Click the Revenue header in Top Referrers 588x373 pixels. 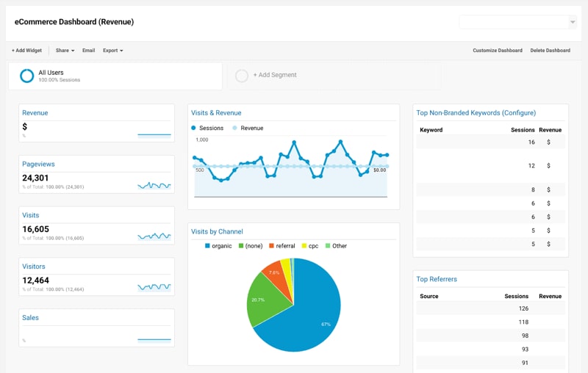[x=550, y=296]
